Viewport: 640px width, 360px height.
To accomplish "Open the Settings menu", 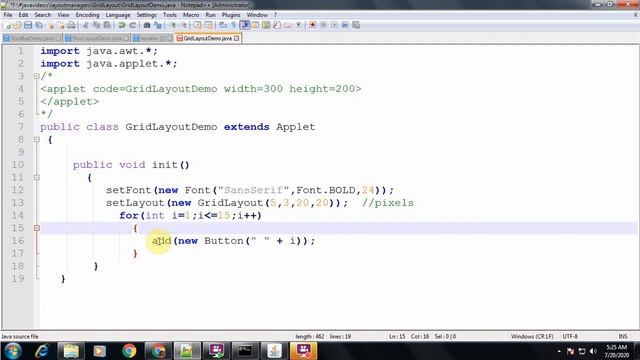I will click(147, 15).
